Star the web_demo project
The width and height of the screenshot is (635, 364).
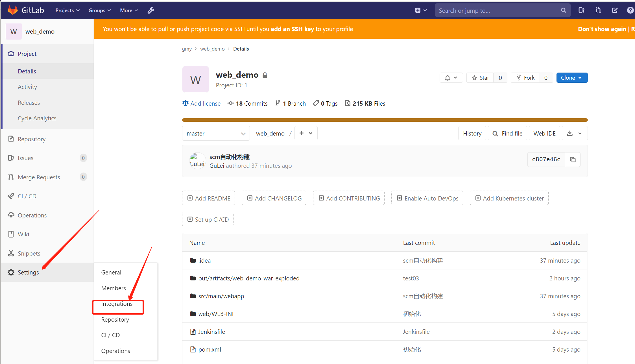pos(480,78)
